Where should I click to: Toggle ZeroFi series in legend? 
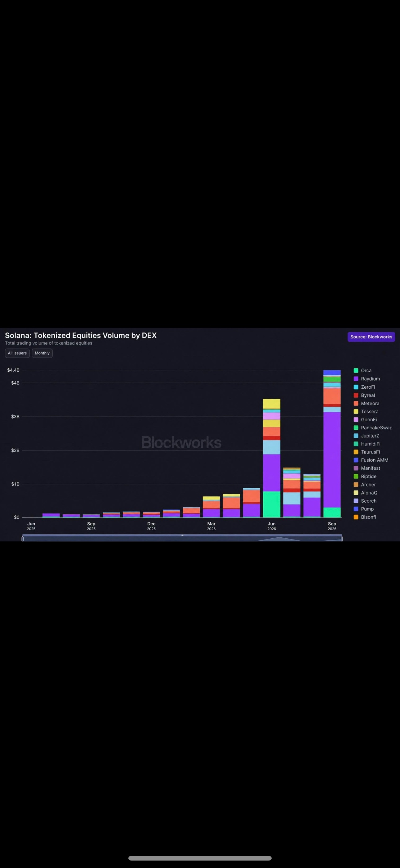point(364,387)
